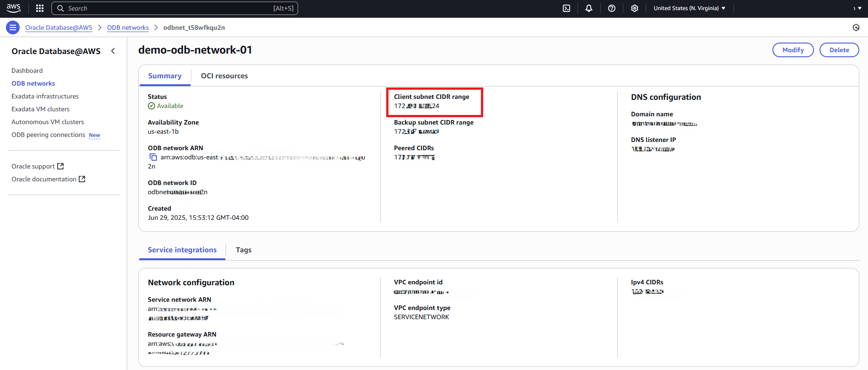Screen dimensions: 868x370
Task: Click the Available status text
Action: (x=170, y=106)
